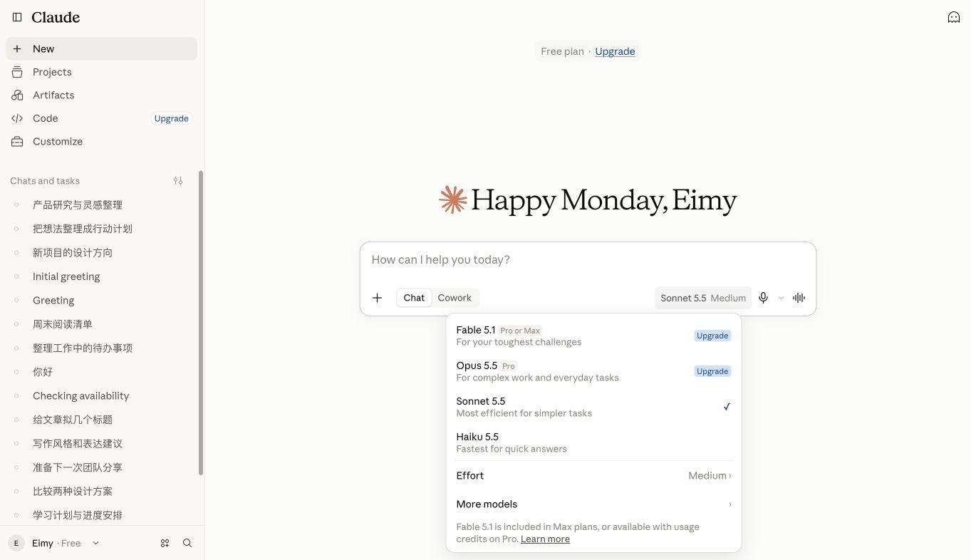Expand the More models submenu
The image size is (971, 560).
(593, 504)
